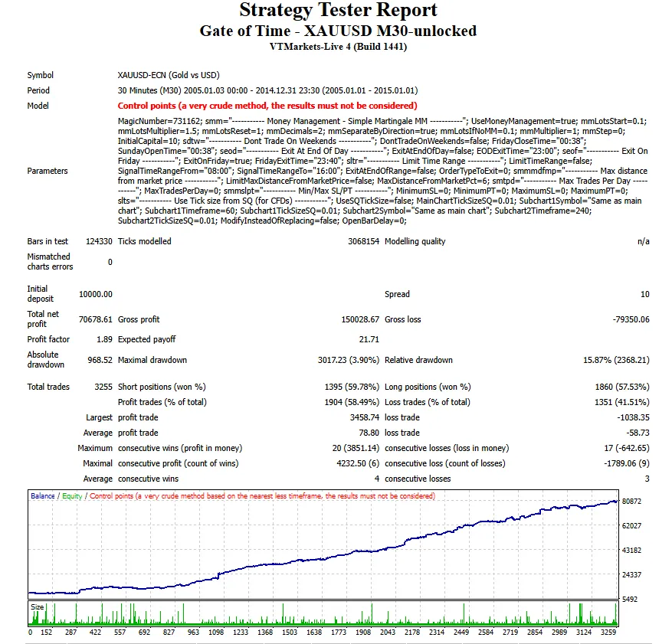Click the 'Parameters' row label
The image size is (672, 644).
pyautogui.click(x=48, y=171)
